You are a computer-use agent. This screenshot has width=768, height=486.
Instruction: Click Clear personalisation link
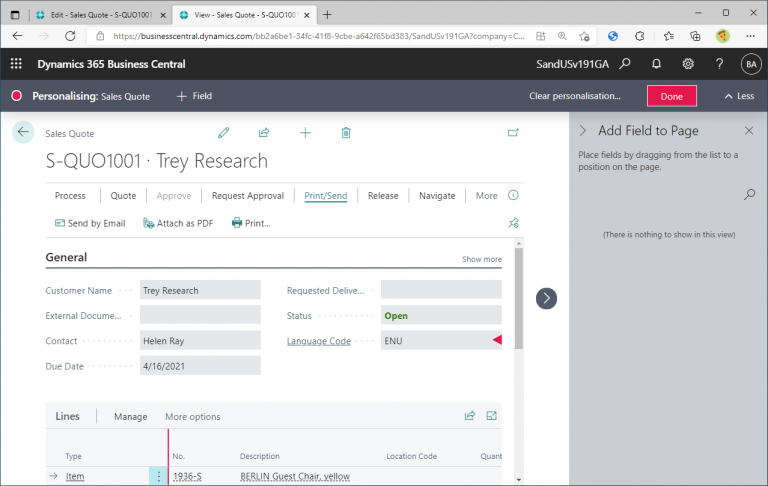pos(575,96)
